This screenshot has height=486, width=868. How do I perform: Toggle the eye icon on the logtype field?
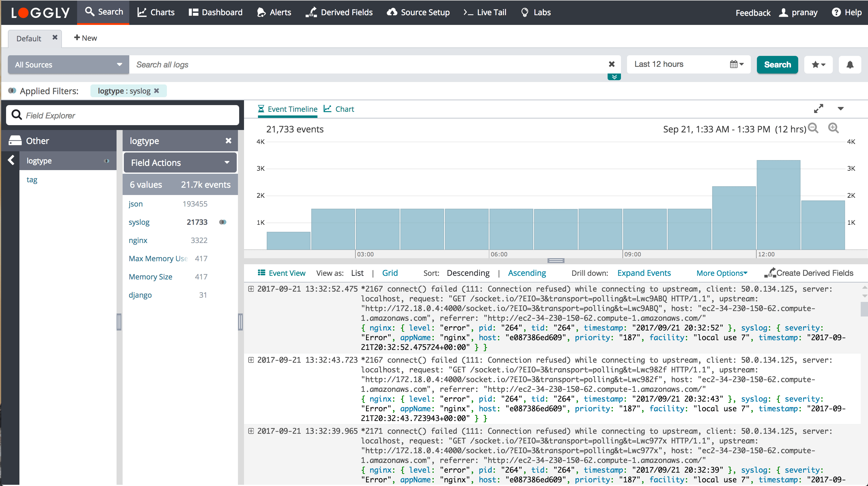107,161
